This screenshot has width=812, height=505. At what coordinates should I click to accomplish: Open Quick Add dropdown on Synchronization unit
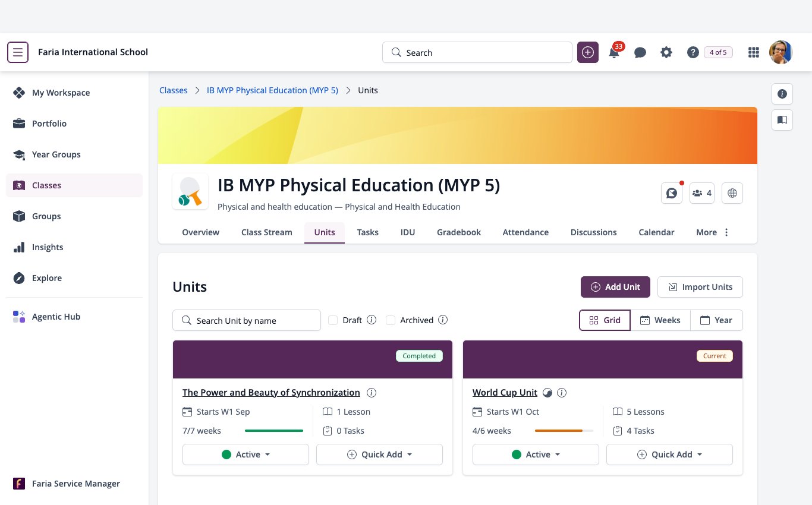tap(379, 454)
